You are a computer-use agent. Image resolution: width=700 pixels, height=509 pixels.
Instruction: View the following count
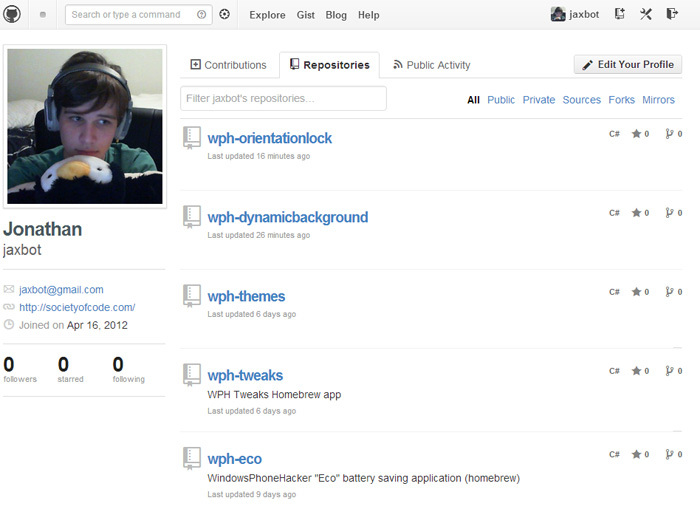(129, 370)
